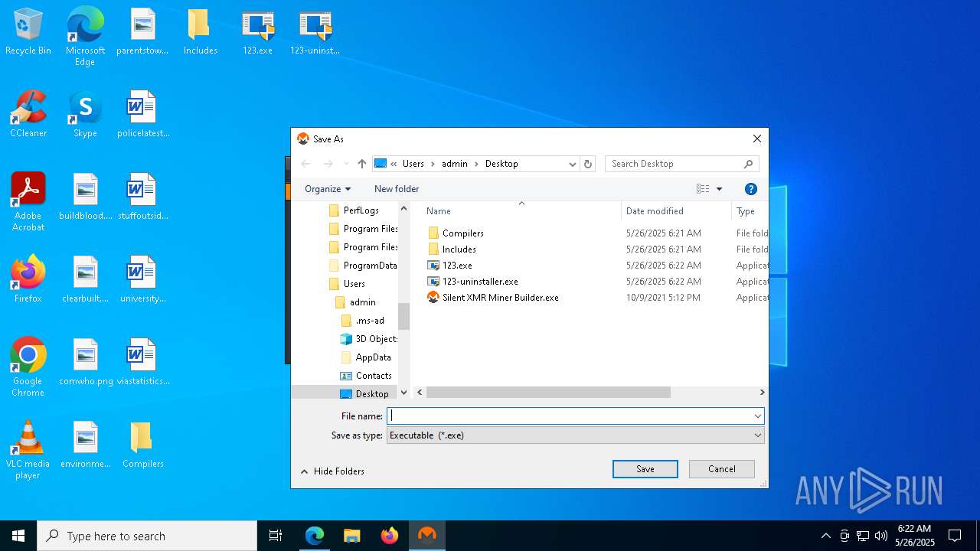Click the Users breadcrumb segment
This screenshot has width=980, height=551.
click(x=413, y=164)
